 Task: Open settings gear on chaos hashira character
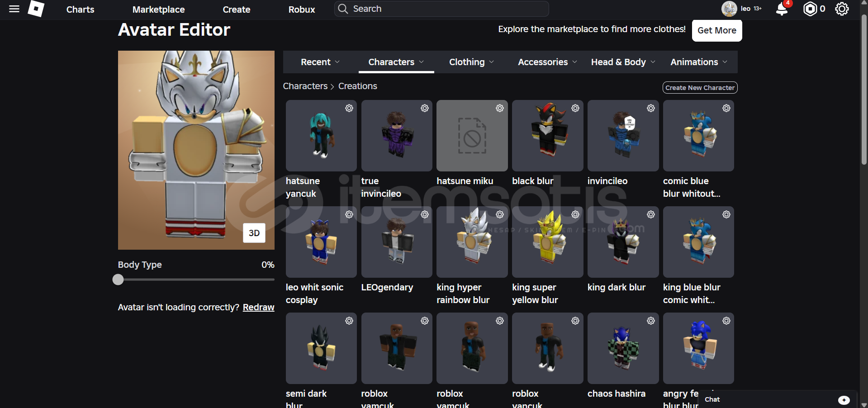(x=650, y=321)
